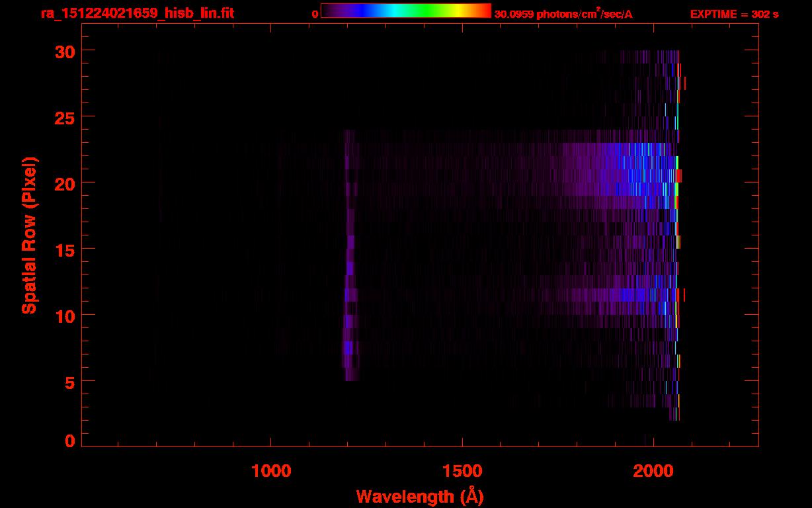Image resolution: width=812 pixels, height=508 pixels.
Task: Click the colorbar minimum label 0
Action: 315,14
